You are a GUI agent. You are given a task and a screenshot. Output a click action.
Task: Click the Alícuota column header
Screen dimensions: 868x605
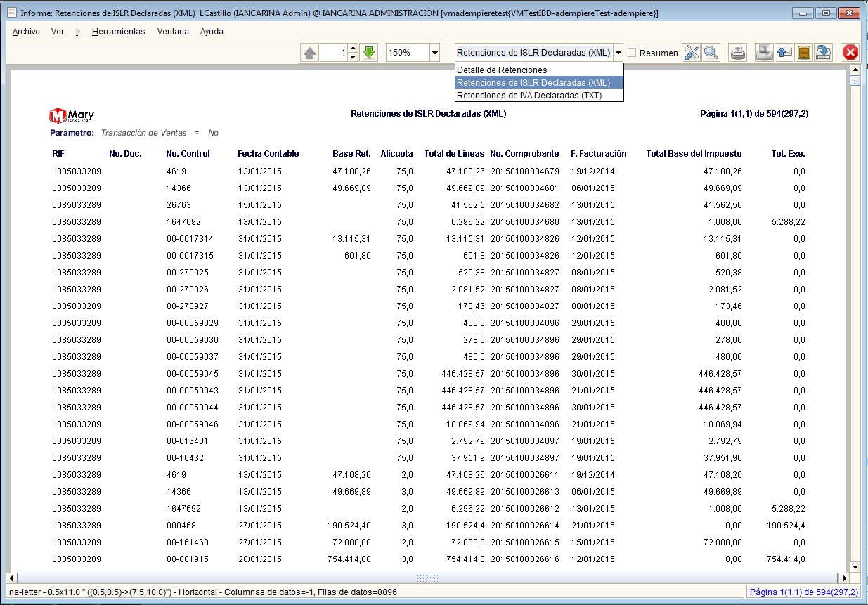(x=396, y=154)
